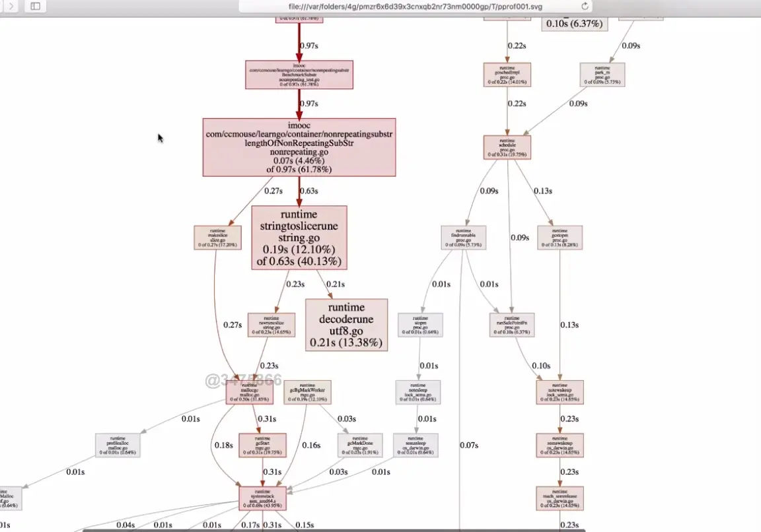Select the gcBgMarkWorker node
The width and height of the screenshot is (761, 532).
click(307, 392)
